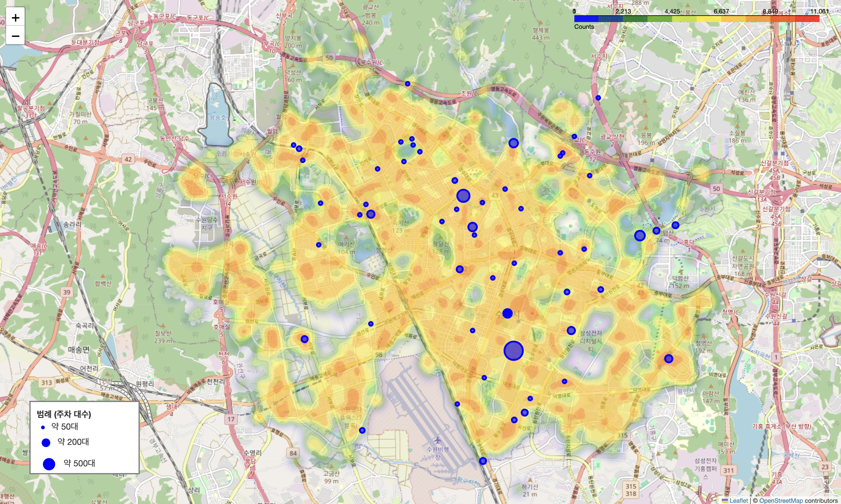Viewport: 841px width, 504px height.
Task: Click the 약 200대 legend circle
Action: pyautogui.click(x=46, y=442)
